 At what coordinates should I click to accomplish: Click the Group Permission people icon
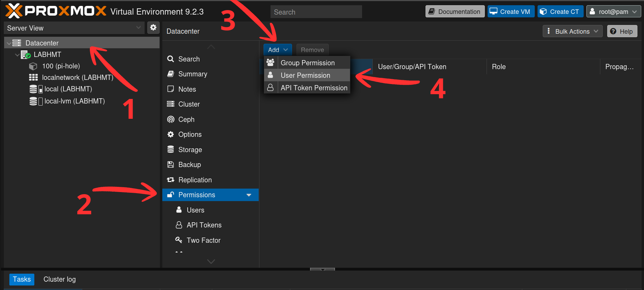coord(271,63)
